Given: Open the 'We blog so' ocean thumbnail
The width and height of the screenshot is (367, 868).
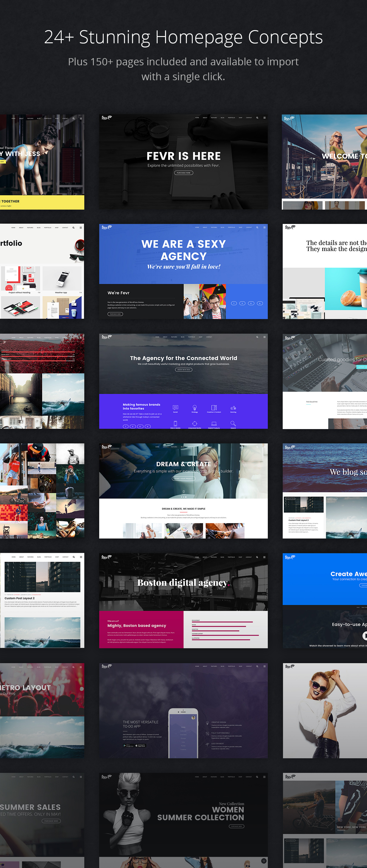Looking at the screenshot, I should pos(325,491).
